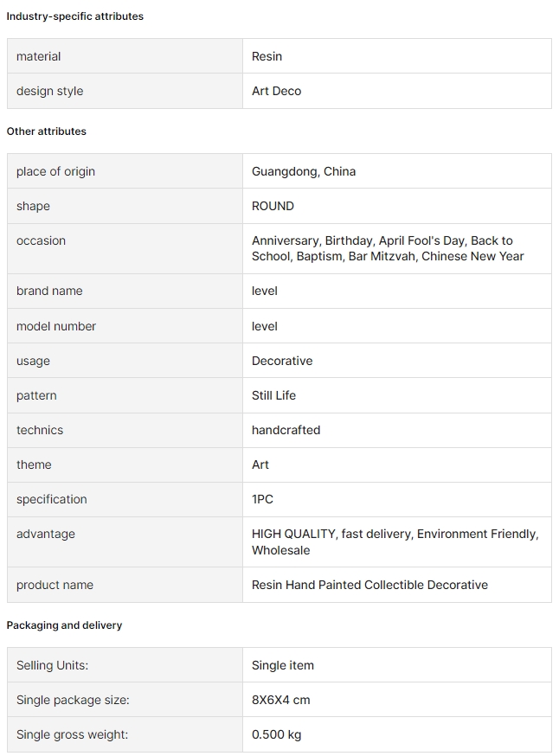Click the ROUND shape value
Screen dimensions: 559x756
(273, 207)
